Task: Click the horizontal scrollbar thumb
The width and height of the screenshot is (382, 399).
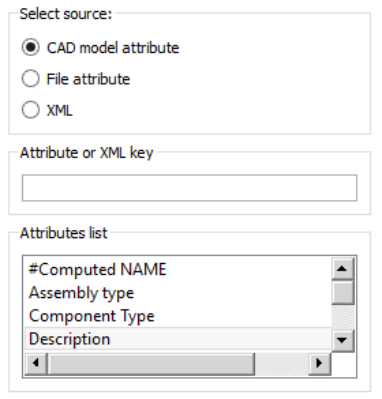Action: (x=151, y=364)
